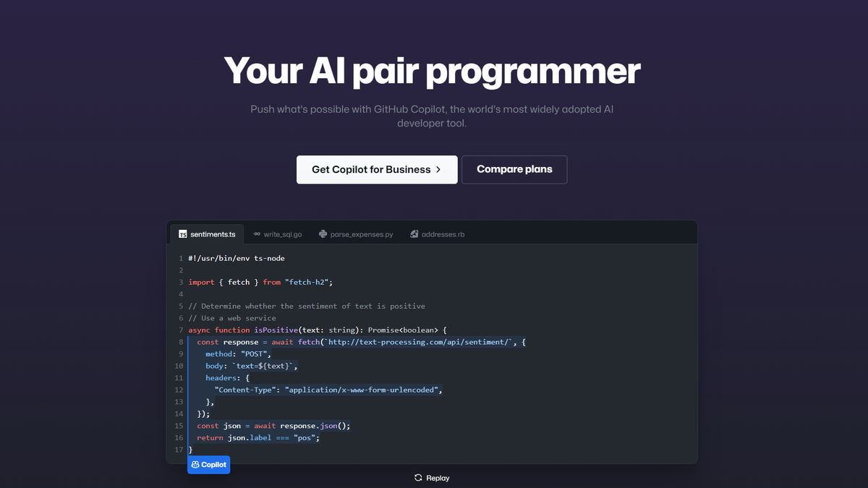Select the Go gopher icon beside write_sql.go
868x488 pixels.
[x=256, y=233]
